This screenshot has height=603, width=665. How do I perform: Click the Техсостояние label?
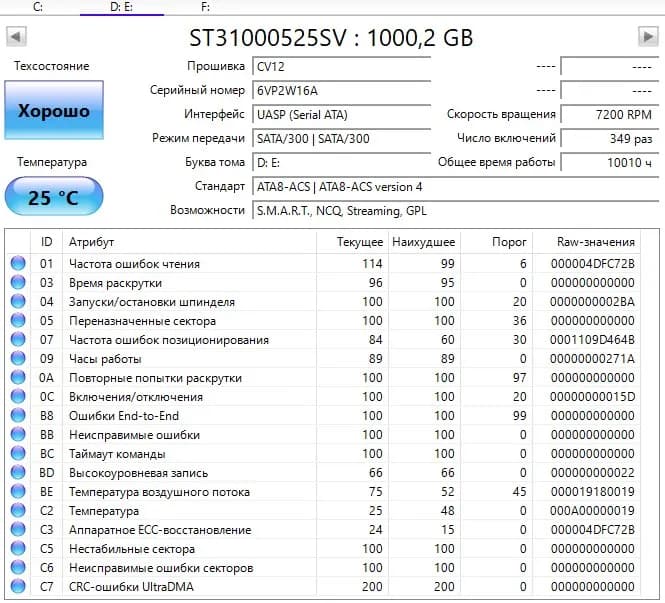coord(52,66)
